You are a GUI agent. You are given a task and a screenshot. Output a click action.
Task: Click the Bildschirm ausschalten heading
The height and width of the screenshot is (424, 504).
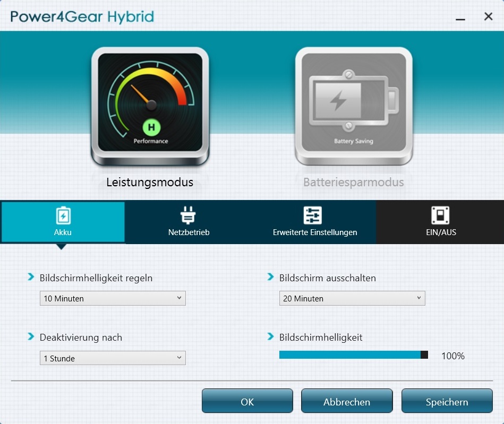click(x=327, y=278)
